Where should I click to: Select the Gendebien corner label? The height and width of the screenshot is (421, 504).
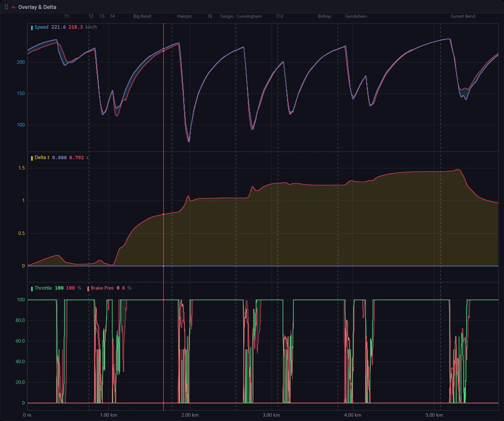pos(356,16)
